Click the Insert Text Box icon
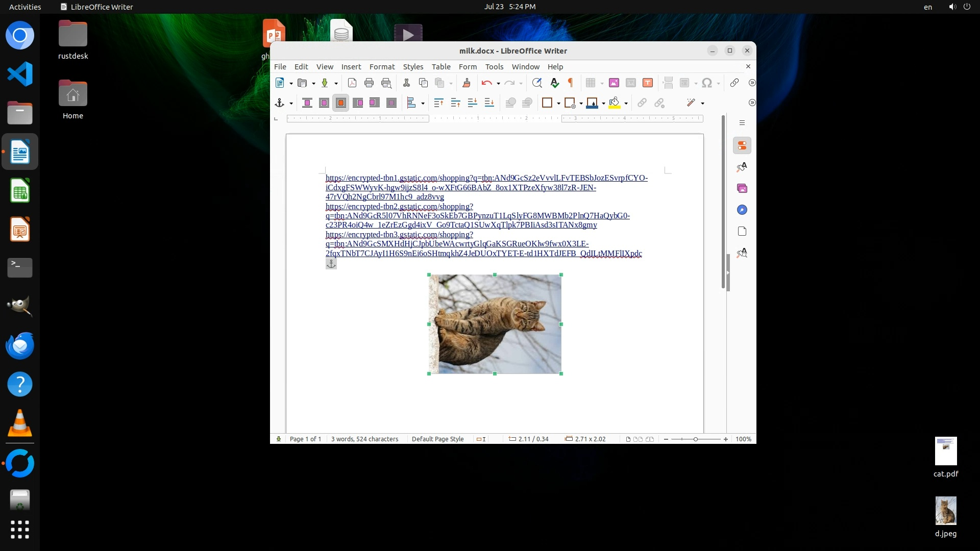Image resolution: width=980 pixels, height=551 pixels. pos(648,83)
